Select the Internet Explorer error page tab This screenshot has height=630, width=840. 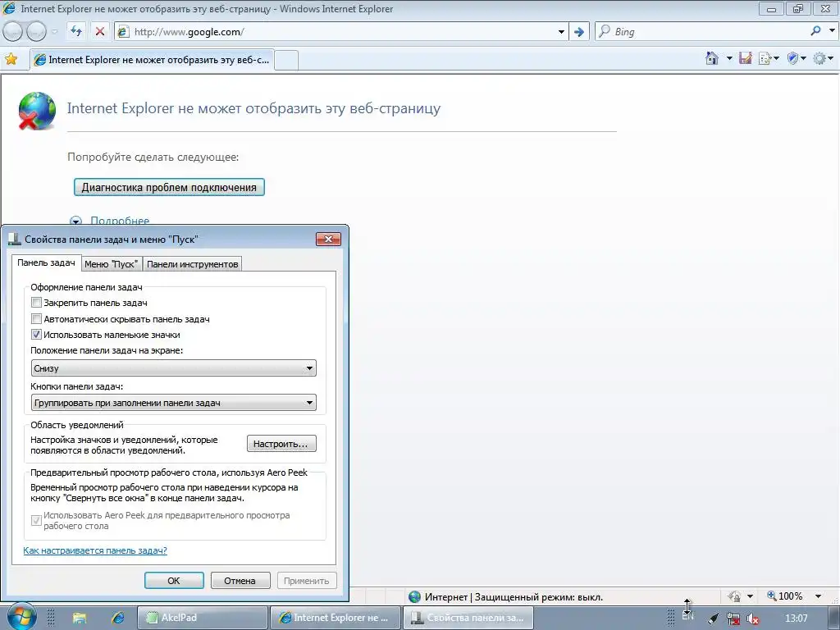pos(152,59)
